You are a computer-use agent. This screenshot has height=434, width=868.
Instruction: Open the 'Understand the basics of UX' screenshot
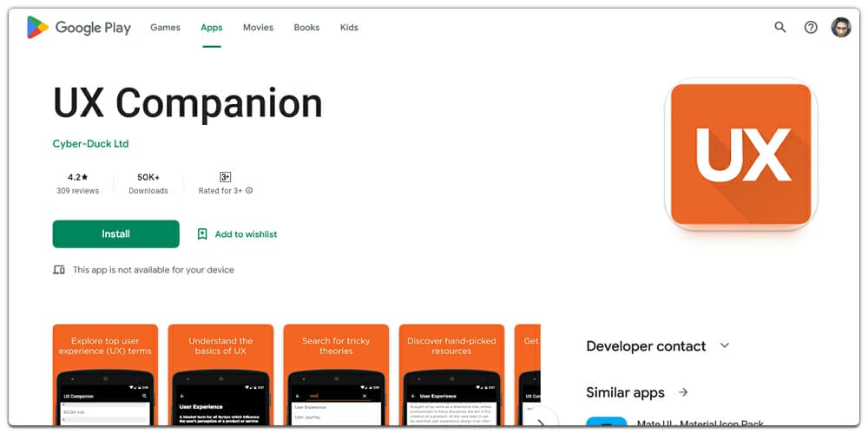(x=220, y=375)
